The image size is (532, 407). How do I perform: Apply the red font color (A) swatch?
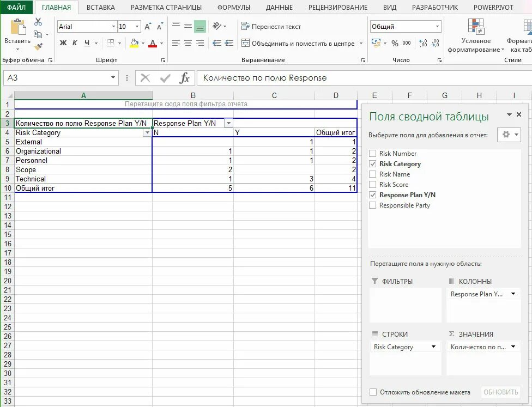click(153, 43)
